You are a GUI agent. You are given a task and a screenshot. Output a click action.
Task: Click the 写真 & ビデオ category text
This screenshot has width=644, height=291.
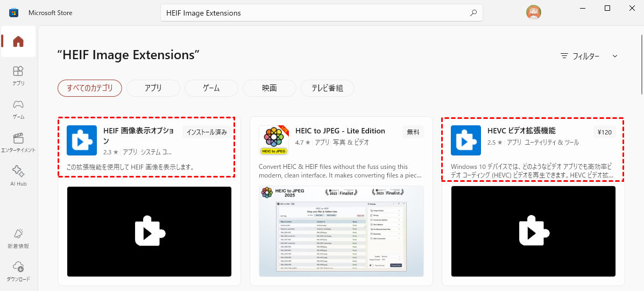351,143
